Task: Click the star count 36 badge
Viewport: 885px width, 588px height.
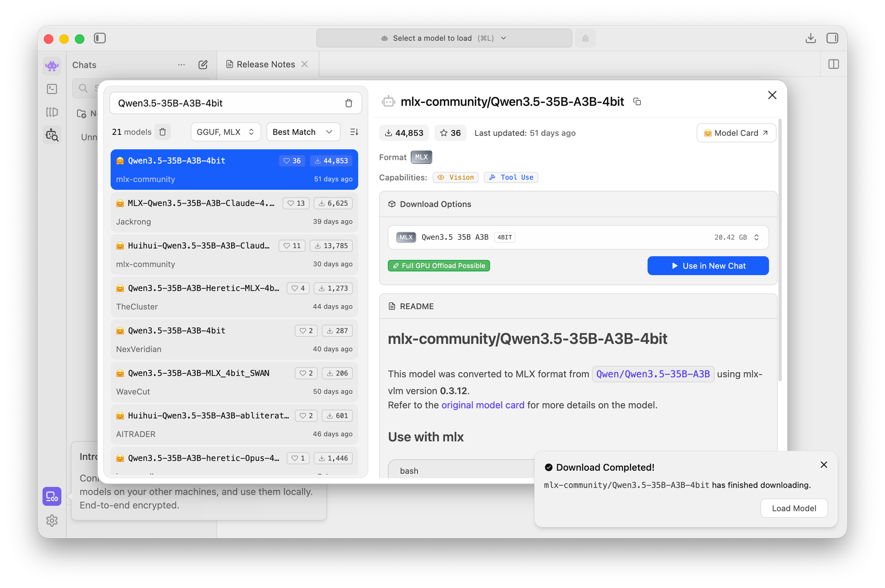Action: click(x=450, y=133)
